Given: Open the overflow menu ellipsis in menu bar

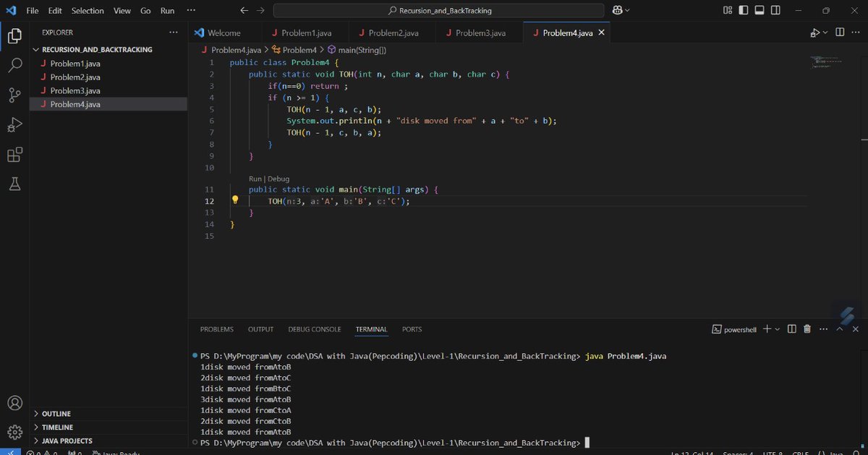Looking at the screenshot, I should click(191, 11).
